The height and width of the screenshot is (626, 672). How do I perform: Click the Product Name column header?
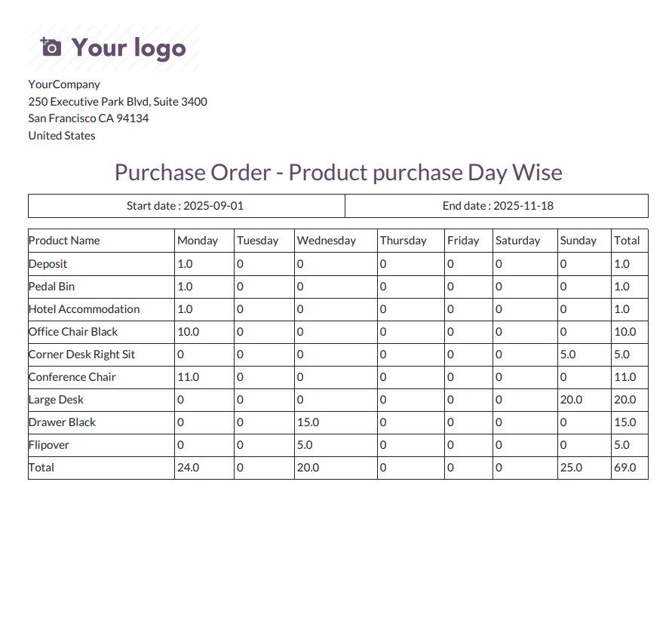(x=64, y=241)
